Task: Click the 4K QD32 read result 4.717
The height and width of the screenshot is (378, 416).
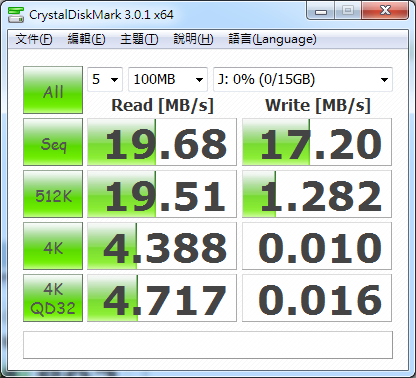Action: click(162, 298)
